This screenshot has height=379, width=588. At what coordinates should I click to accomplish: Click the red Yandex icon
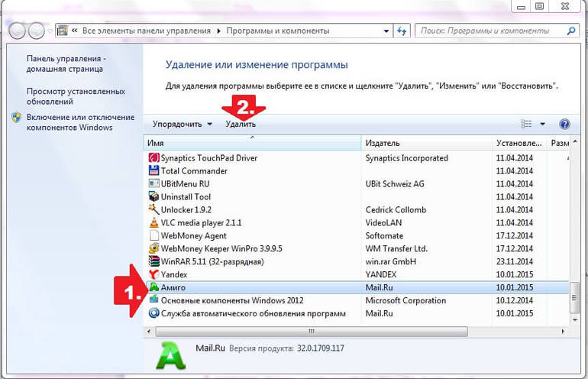point(153,274)
